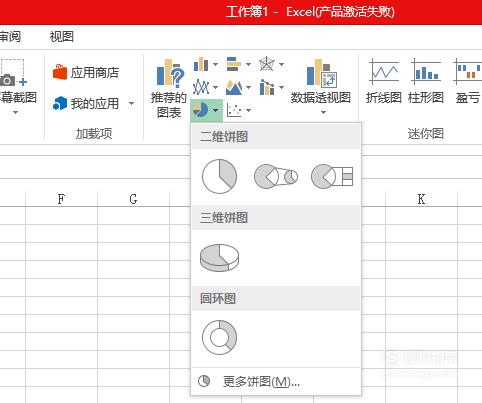Image resolution: width=482 pixels, height=403 pixels.
Task: Expand the 屏幕截图 dropdown arrow
Action: click(x=15, y=112)
